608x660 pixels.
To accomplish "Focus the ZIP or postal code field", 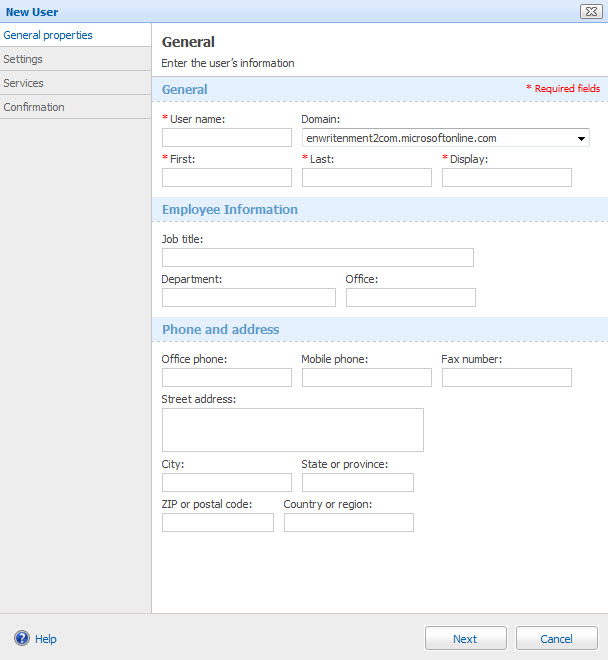I will pyautogui.click(x=217, y=522).
